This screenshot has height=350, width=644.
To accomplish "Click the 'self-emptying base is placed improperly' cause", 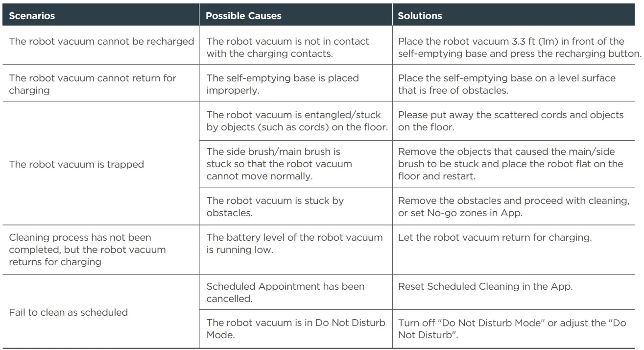I will click(x=282, y=84).
